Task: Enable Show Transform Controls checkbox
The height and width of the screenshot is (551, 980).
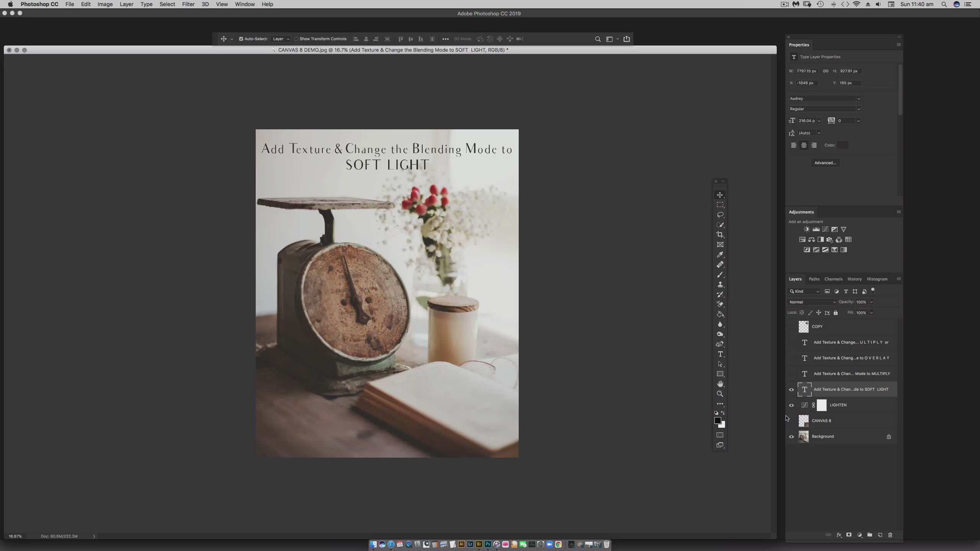Action: 296,39
